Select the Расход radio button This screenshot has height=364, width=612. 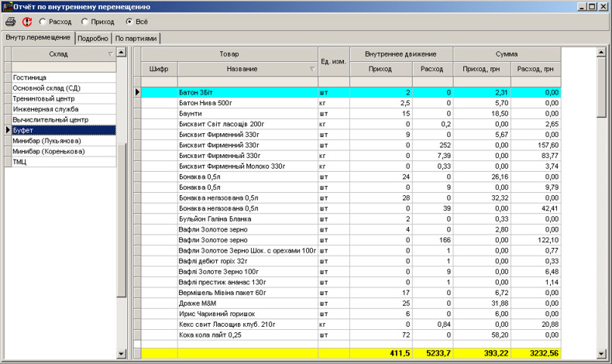(43, 22)
